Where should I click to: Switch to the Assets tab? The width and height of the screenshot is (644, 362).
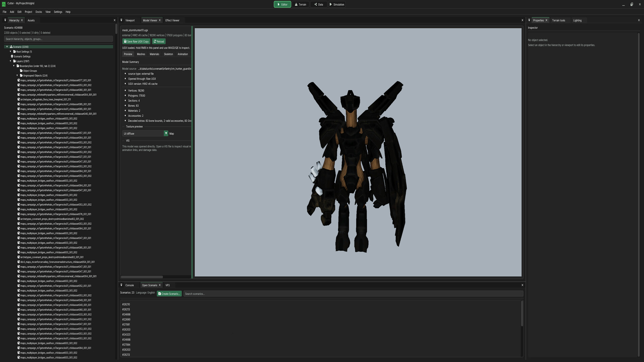tap(31, 20)
